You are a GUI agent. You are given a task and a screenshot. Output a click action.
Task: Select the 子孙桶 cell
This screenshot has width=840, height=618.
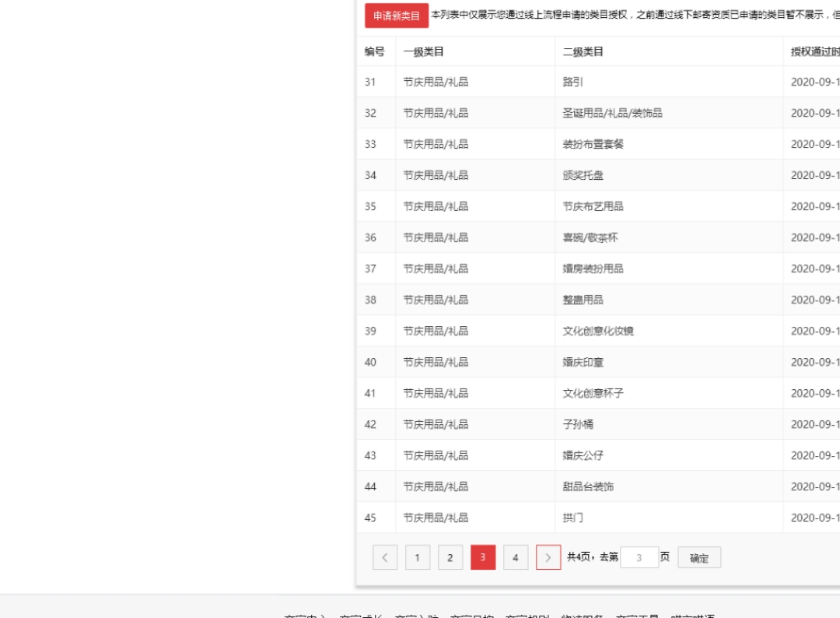click(x=578, y=424)
